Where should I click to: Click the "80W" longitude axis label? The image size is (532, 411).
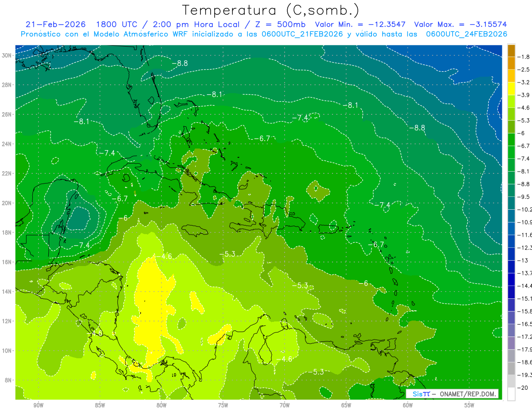click(x=161, y=405)
